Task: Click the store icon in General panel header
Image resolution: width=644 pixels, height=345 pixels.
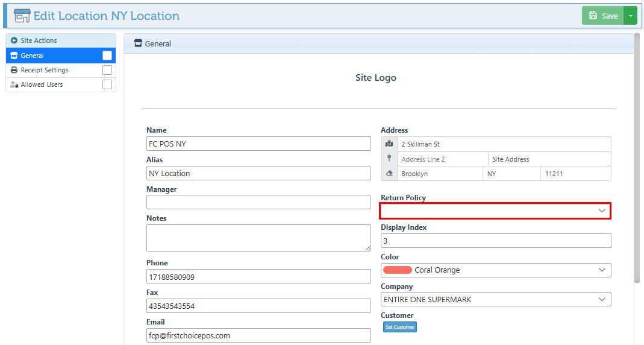Action: (138, 43)
